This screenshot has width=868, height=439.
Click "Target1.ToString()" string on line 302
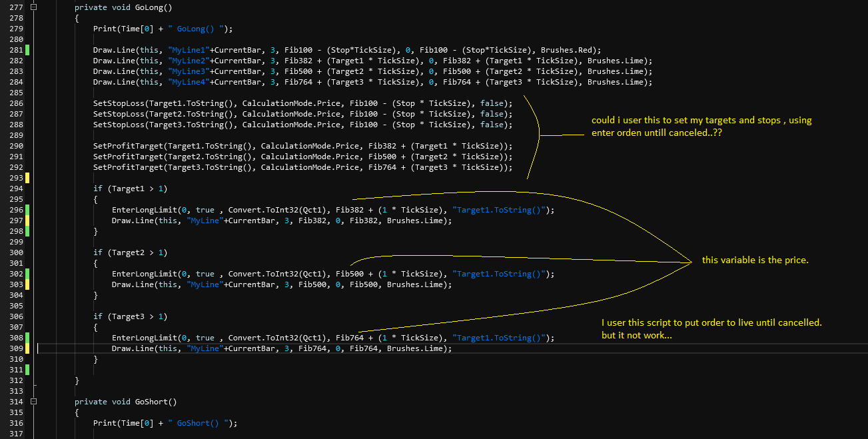[x=499, y=274]
